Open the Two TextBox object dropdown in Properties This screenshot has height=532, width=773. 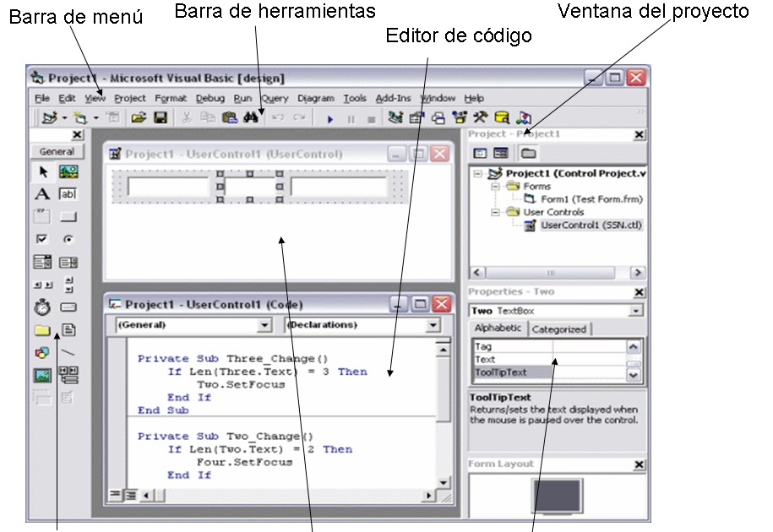click(x=636, y=311)
